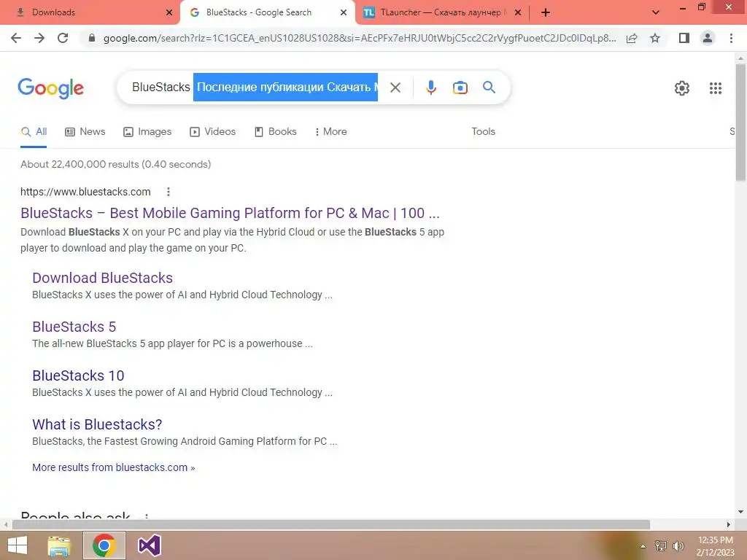Screen dimensions: 747x560
Task: Click the scroll right arrow
Action: tap(729, 525)
